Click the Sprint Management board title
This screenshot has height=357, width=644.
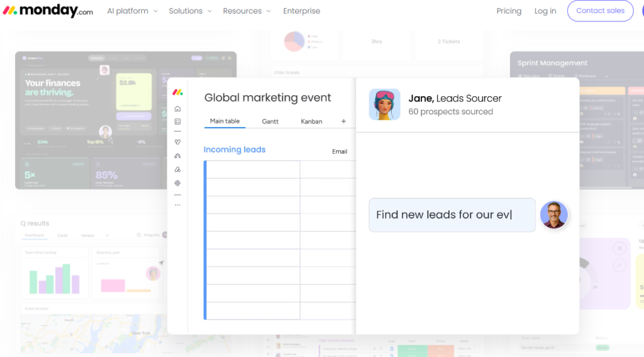(x=552, y=63)
